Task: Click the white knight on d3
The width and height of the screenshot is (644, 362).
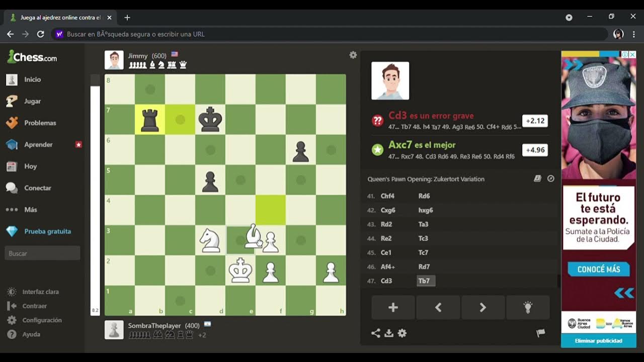Action: 210,240
